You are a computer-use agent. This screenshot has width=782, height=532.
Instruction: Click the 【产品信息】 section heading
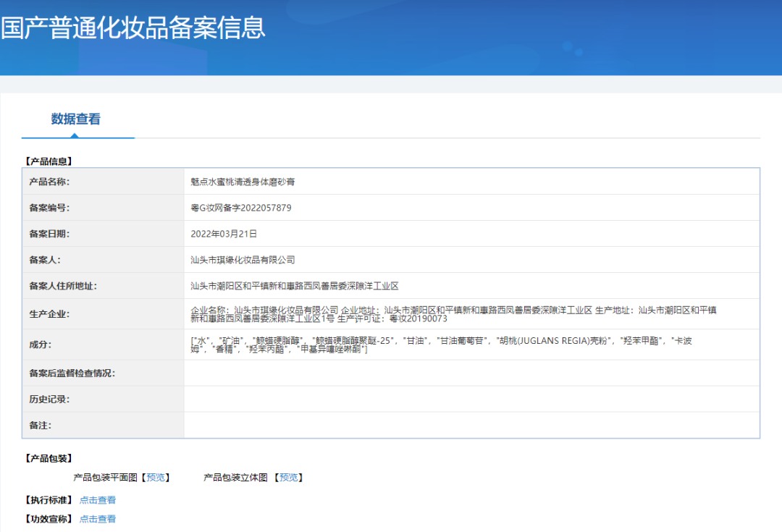pos(49,161)
